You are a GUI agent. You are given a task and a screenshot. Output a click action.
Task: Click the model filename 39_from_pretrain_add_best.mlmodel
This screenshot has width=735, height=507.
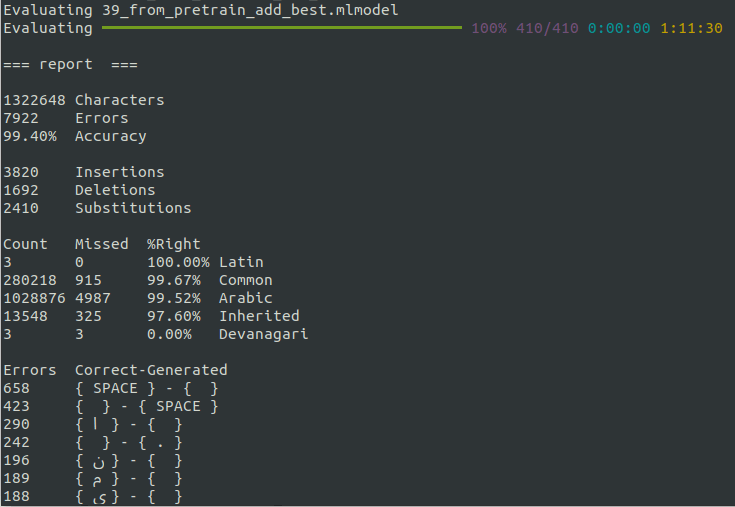[256, 10]
